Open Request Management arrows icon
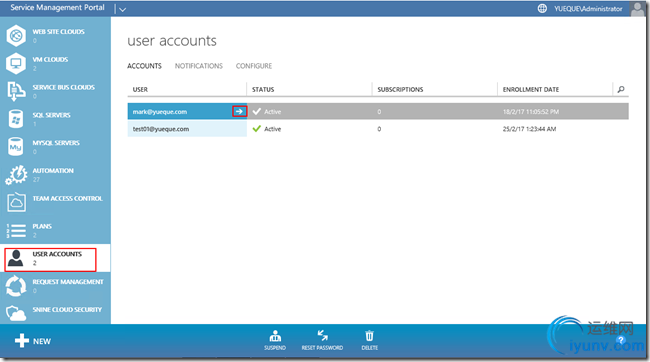This screenshot has width=650, height=362. (16, 286)
